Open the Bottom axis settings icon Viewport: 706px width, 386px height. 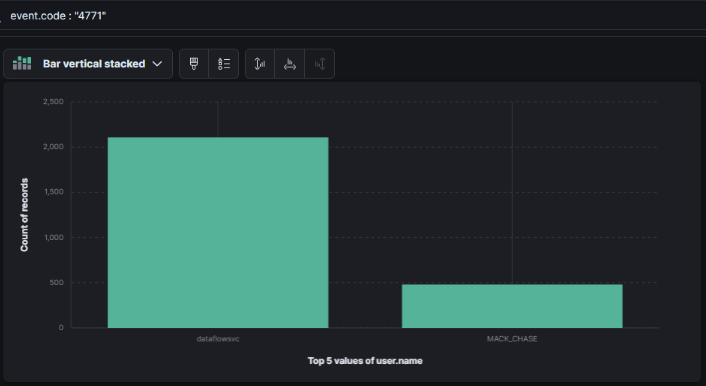click(x=290, y=64)
